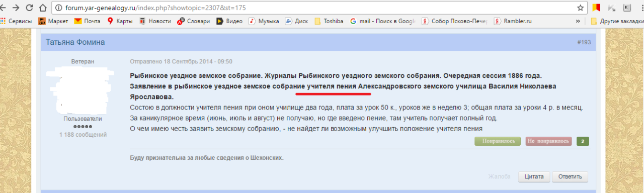This screenshot has width=644, height=193.
Task: Quote the post with Цитата button
Action: pos(534,176)
